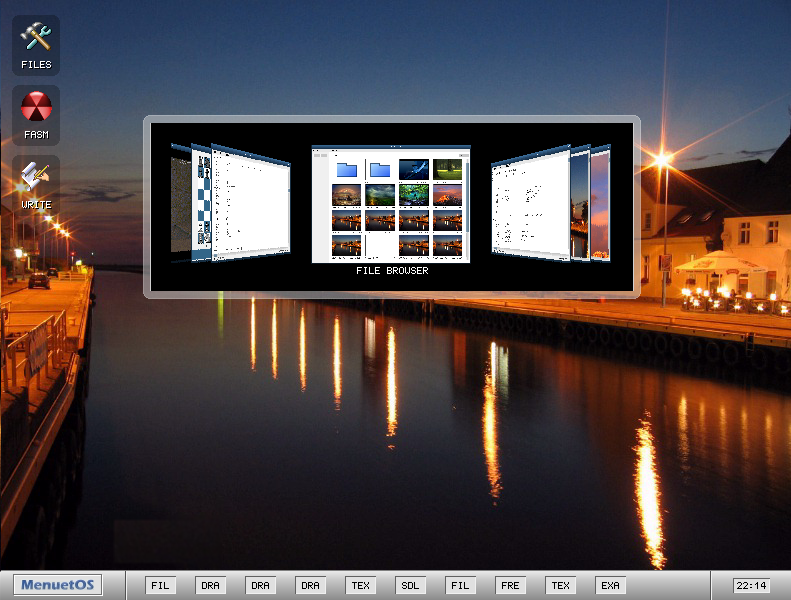
Task: Open the WRITE desktop icon
Action: point(36,185)
